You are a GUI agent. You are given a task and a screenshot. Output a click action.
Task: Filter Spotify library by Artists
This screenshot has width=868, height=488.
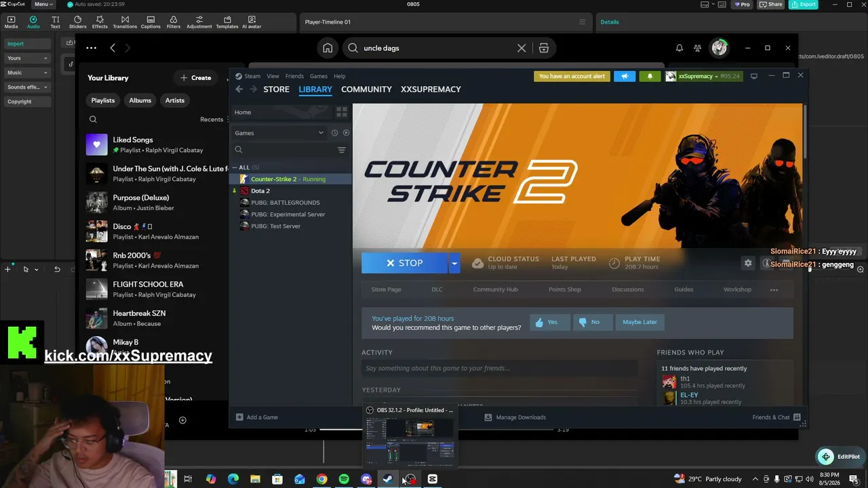coord(175,100)
